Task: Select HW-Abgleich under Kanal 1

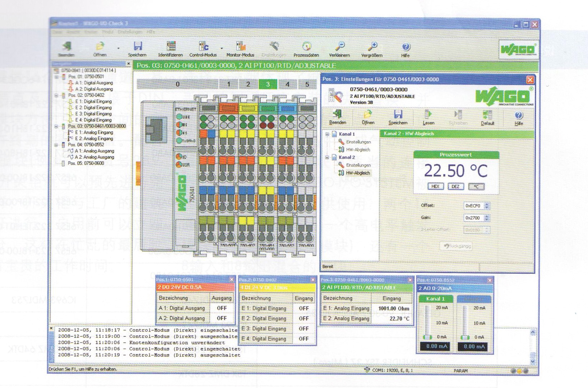Action: pyautogui.click(x=358, y=149)
